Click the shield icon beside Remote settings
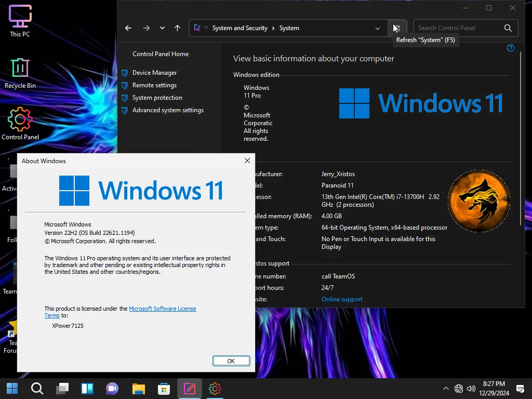The width and height of the screenshot is (532, 399). tap(125, 85)
